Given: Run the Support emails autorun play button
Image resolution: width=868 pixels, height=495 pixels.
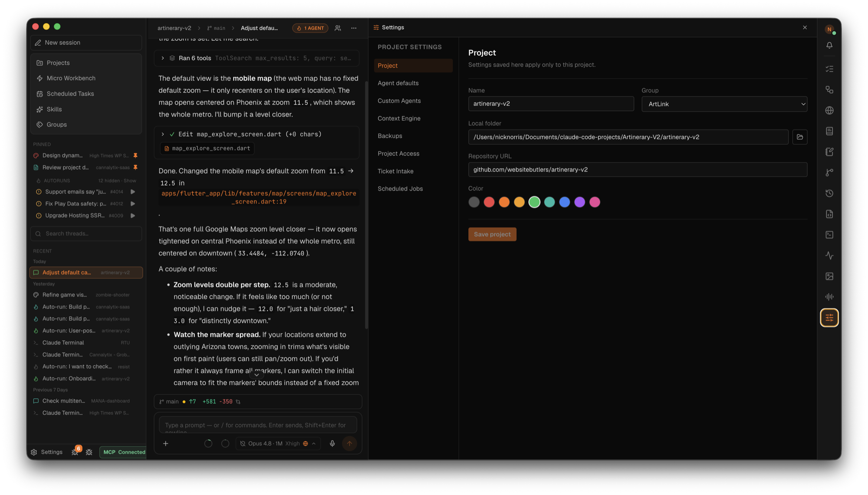Looking at the screenshot, I should [x=133, y=192].
